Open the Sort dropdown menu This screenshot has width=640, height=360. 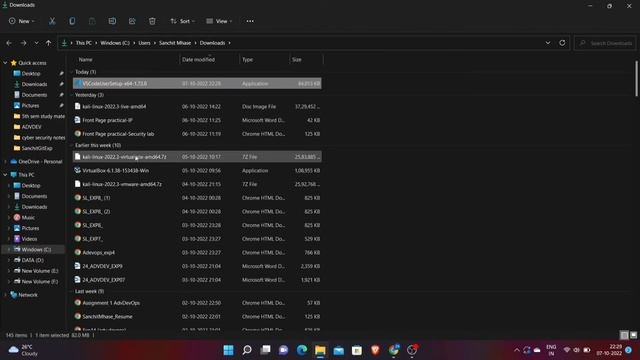182,21
